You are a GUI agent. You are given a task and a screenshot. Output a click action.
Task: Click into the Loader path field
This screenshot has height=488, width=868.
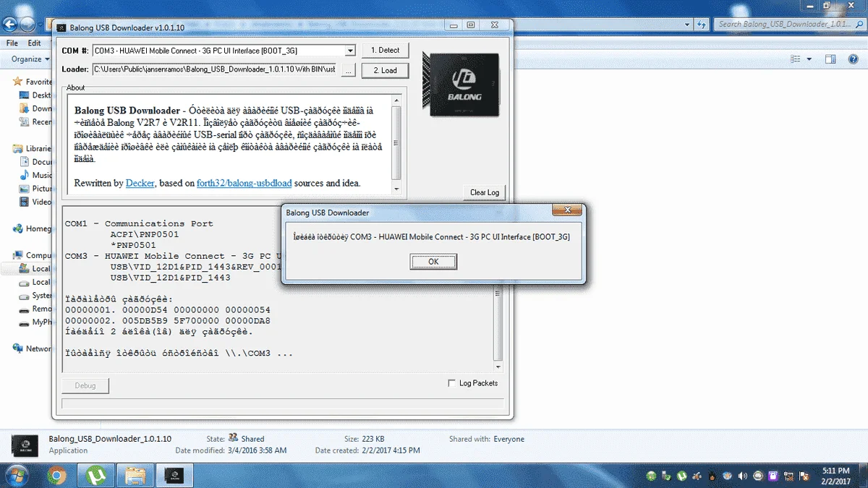tap(215, 70)
